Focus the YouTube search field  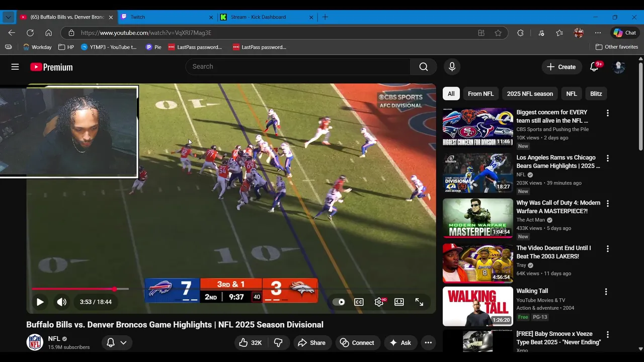click(298, 67)
